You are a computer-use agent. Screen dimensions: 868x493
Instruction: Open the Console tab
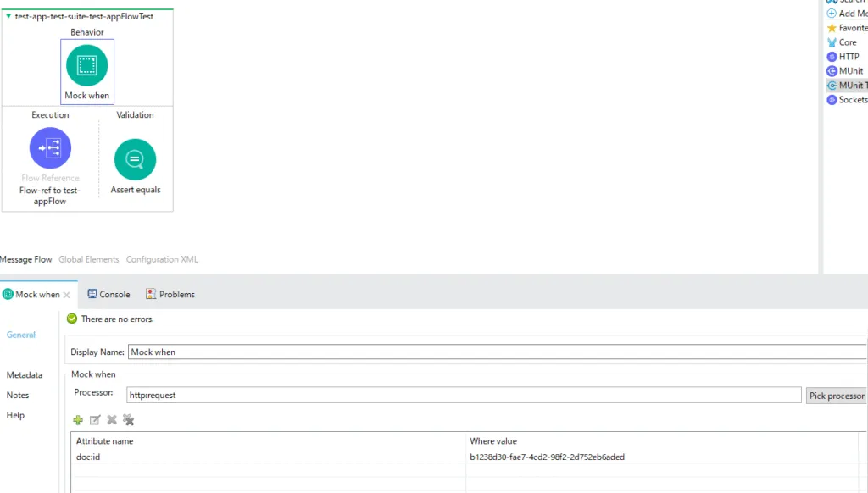click(108, 295)
